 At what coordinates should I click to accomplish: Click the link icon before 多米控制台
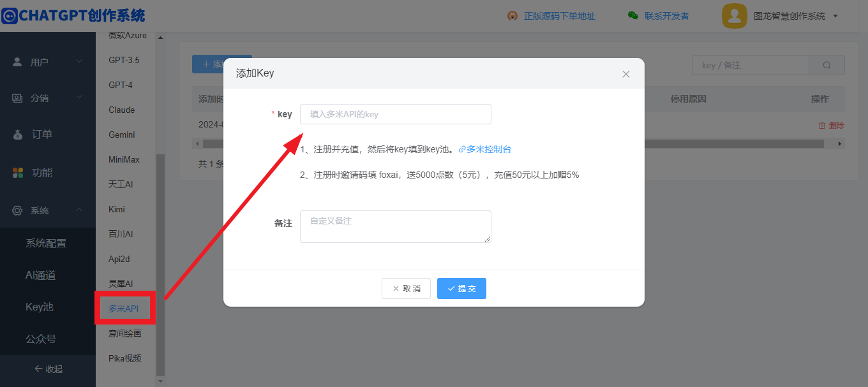462,150
